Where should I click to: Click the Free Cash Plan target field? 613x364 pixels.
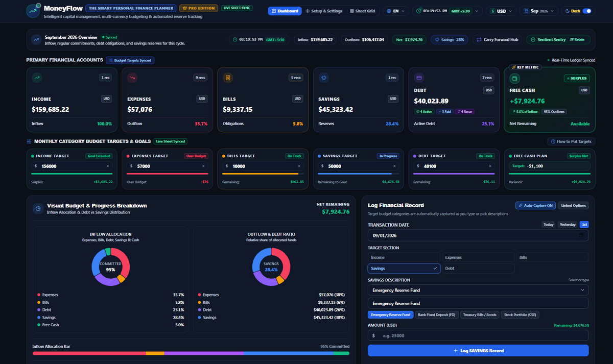point(551,166)
